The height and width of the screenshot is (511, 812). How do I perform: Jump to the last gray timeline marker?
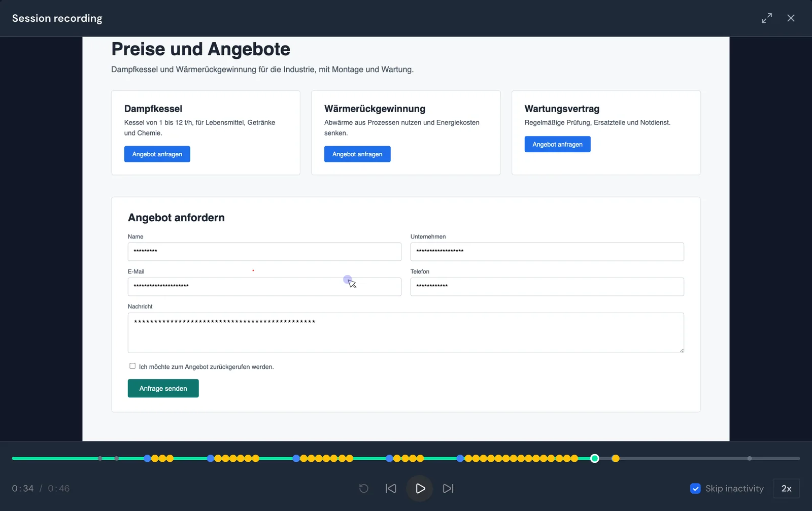(750, 458)
